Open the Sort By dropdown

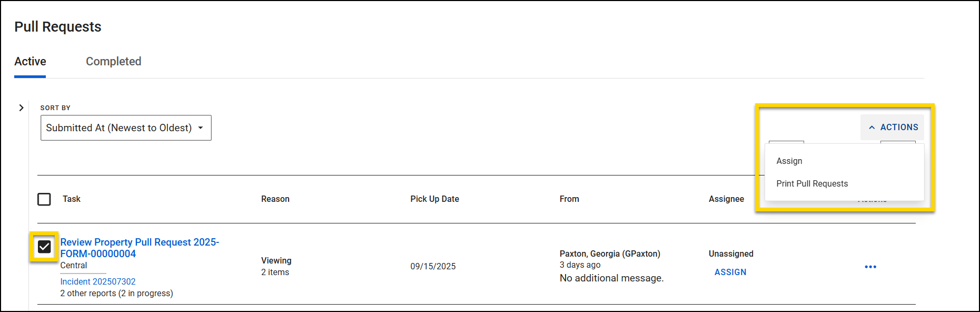126,128
